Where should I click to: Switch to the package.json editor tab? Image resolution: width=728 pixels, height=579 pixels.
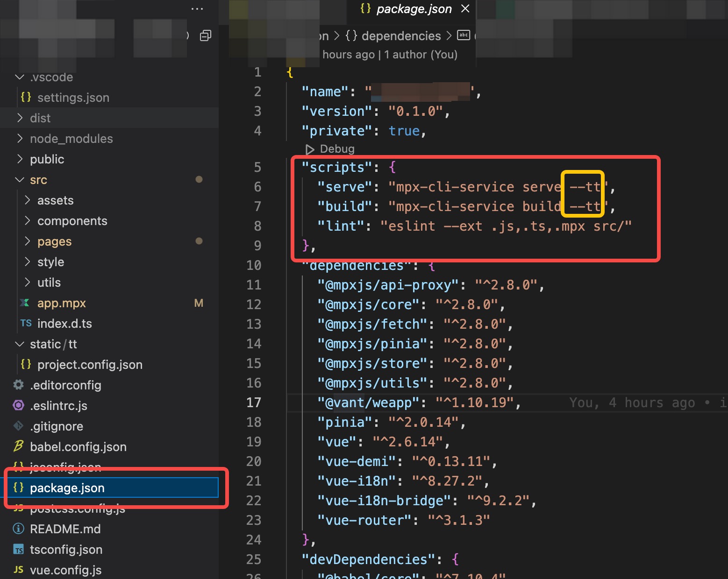tap(414, 9)
